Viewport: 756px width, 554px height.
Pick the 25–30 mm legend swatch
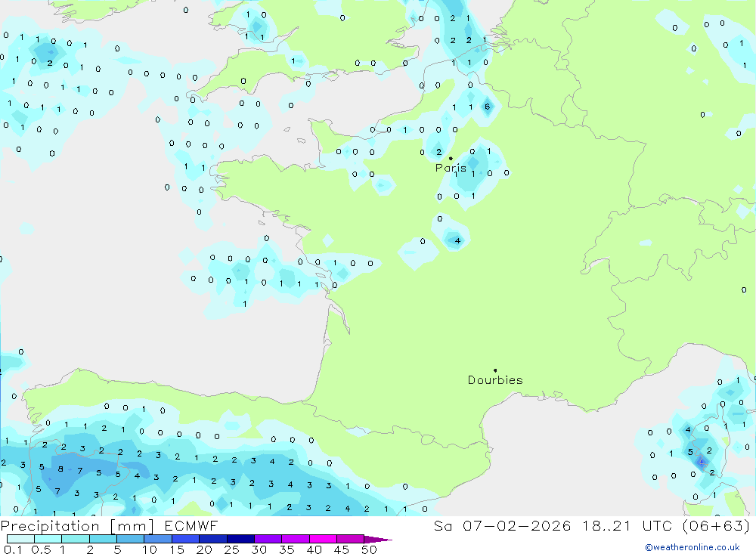coord(240,539)
